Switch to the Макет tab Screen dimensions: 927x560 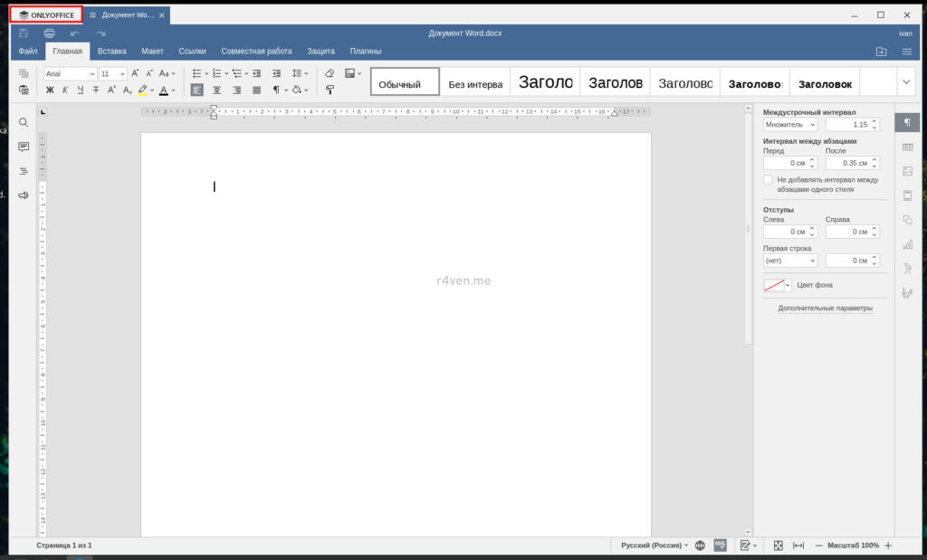152,52
